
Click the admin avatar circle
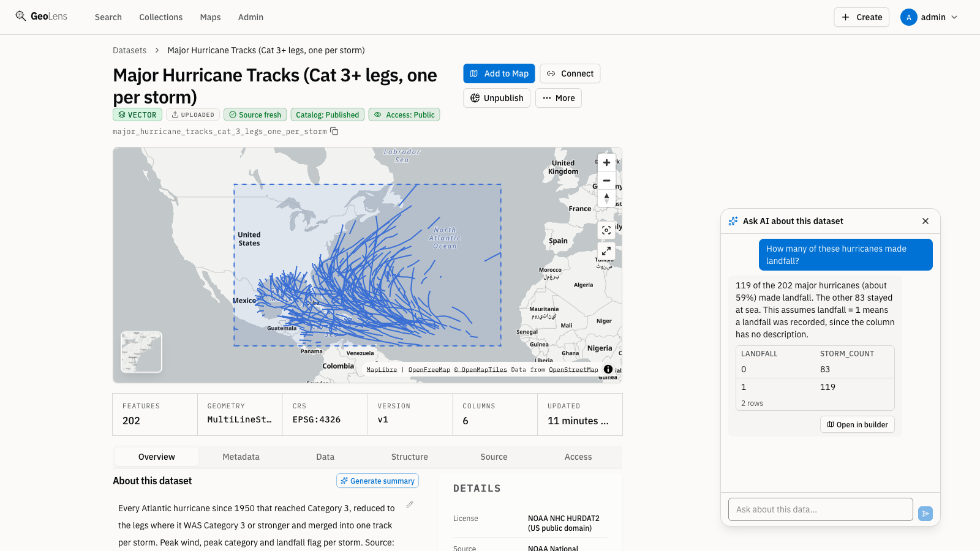pos(909,17)
